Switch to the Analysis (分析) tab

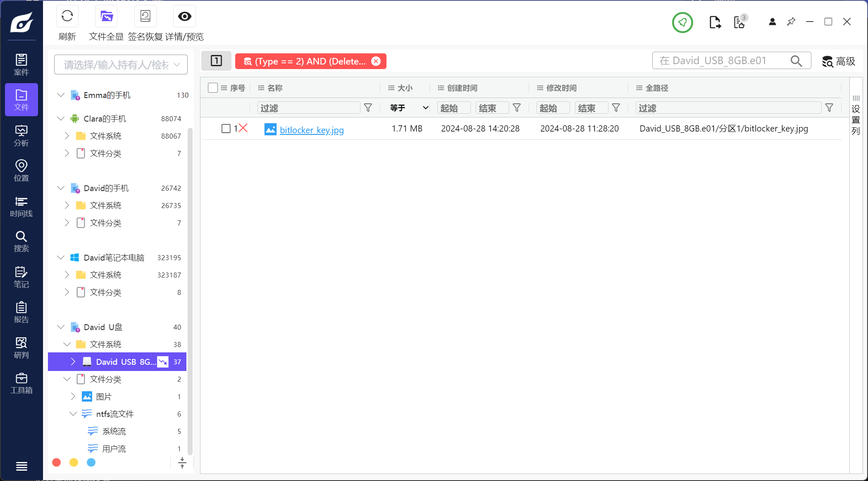[x=21, y=136]
